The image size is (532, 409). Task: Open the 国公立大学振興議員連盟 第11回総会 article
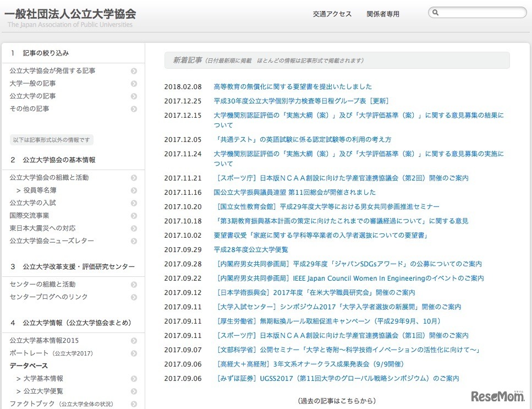tap(294, 192)
